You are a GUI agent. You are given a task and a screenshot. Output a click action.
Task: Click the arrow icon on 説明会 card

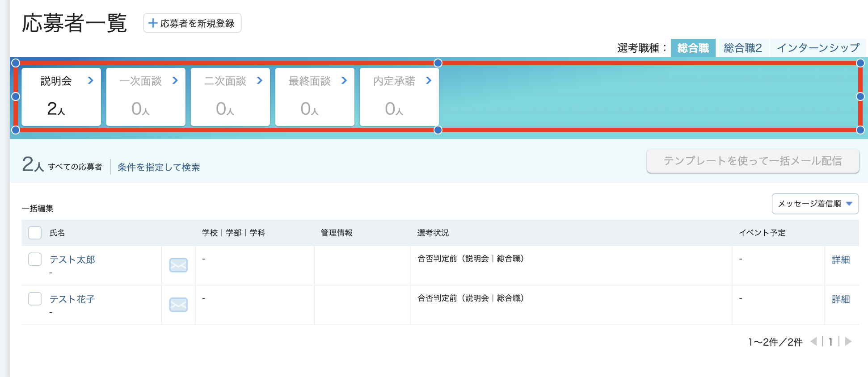click(91, 80)
